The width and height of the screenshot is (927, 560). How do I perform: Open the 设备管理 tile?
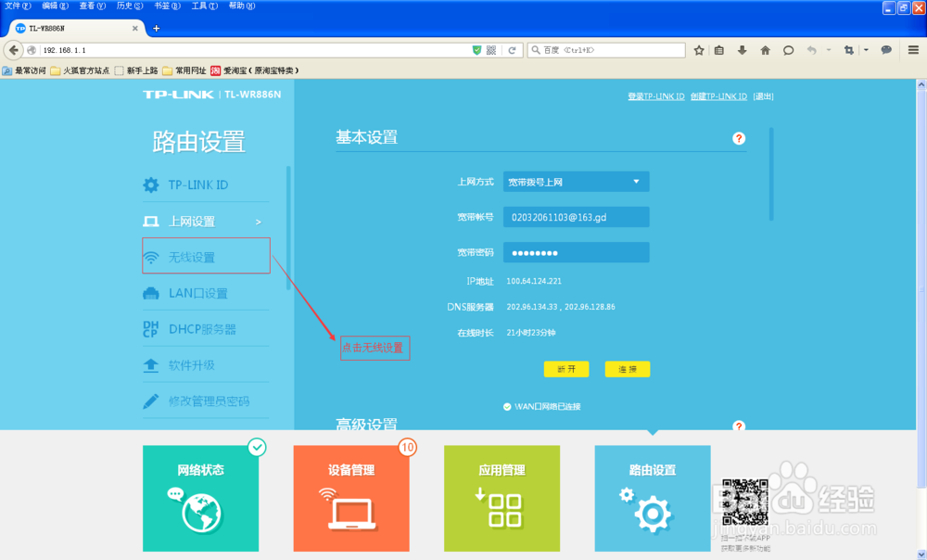click(x=351, y=498)
